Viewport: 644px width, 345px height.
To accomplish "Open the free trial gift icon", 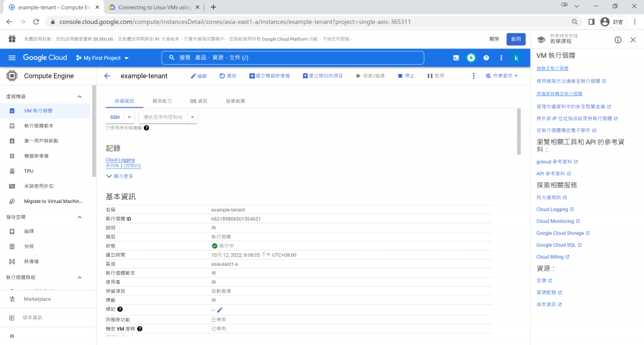I will [12, 39].
